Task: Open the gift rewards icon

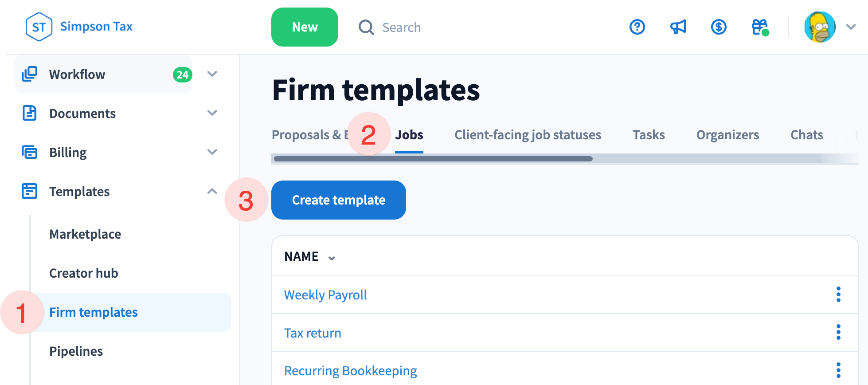Action: [x=760, y=27]
